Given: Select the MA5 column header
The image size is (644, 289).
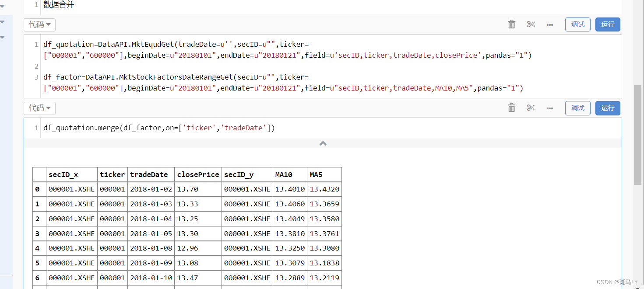Looking at the screenshot, I should coord(324,174).
